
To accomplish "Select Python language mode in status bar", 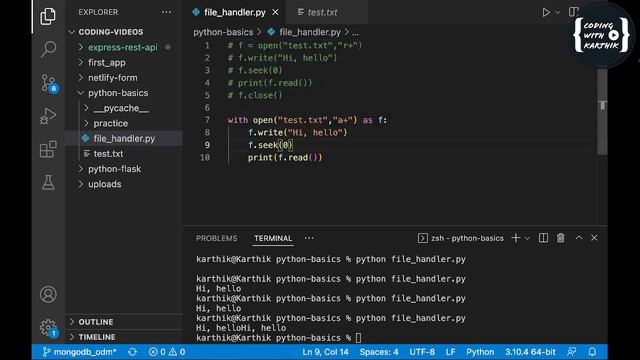I will [x=480, y=352].
